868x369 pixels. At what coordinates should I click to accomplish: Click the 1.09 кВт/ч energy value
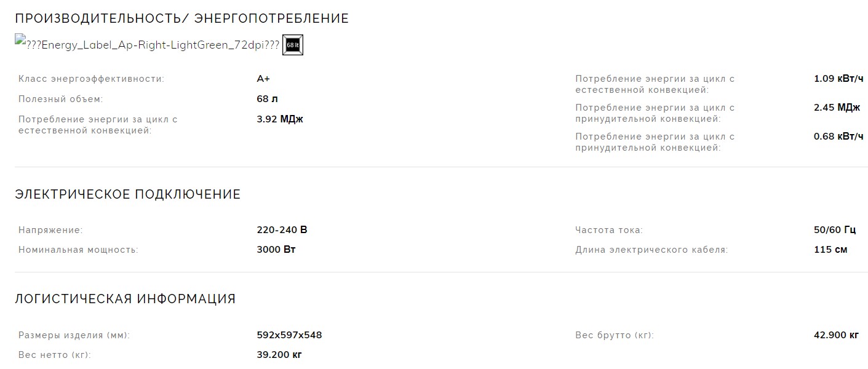838,79
